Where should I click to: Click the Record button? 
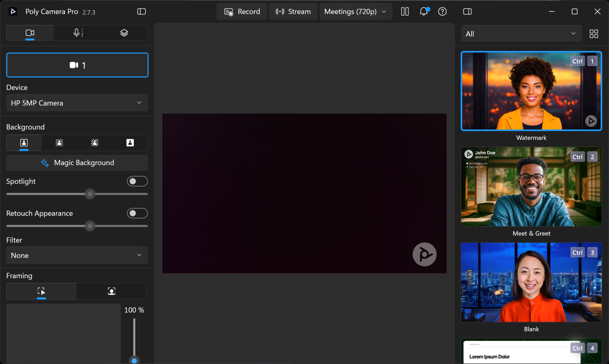click(x=242, y=12)
